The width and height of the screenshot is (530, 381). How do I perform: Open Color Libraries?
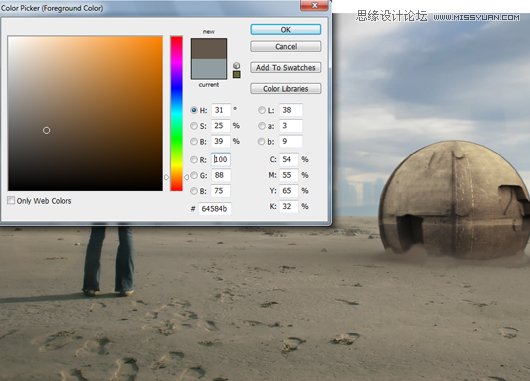pyautogui.click(x=286, y=89)
